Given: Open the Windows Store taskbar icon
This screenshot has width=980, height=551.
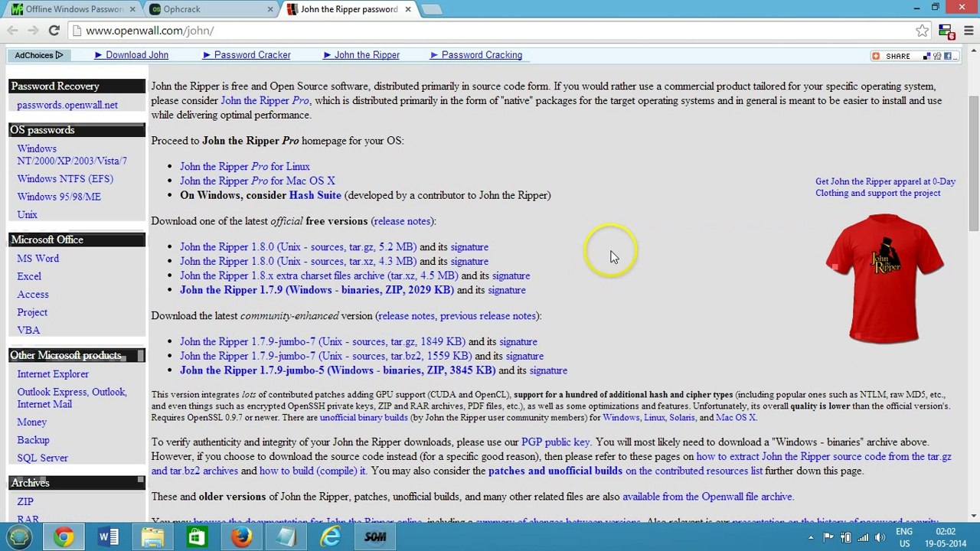Looking at the screenshot, I should (197, 537).
